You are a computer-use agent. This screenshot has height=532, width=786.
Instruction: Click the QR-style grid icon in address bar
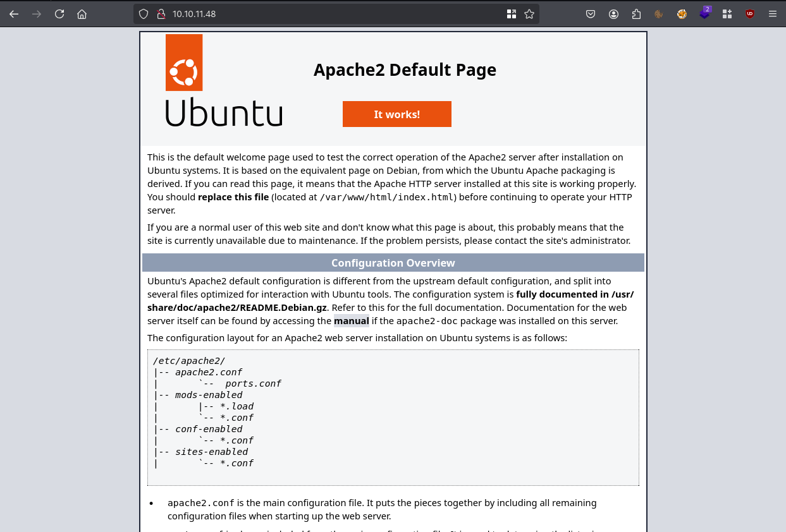click(x=512, y=14)
